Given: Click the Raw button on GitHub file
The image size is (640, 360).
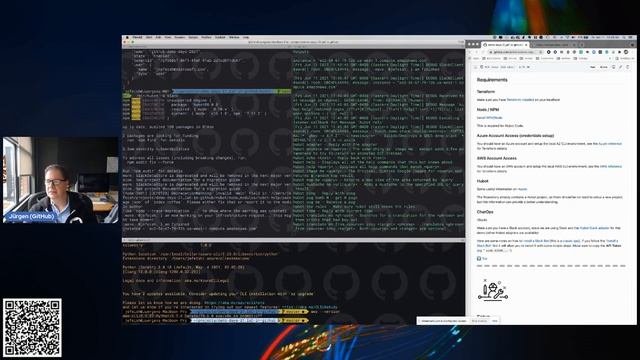Looking at the screenshot, I should [x=593, y=67].
